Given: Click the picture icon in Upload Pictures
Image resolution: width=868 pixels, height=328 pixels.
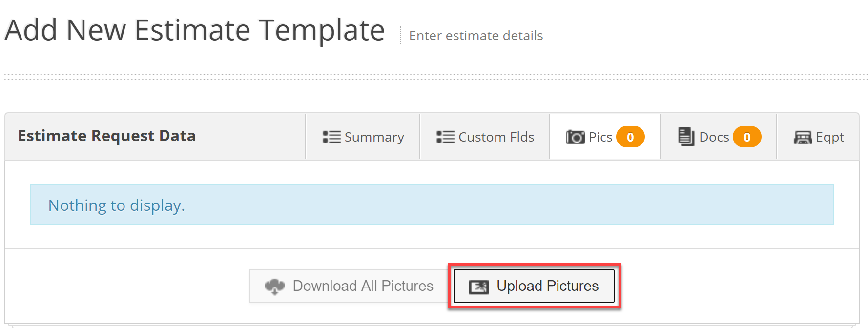Looking at the screenshot, I should 478,287.
